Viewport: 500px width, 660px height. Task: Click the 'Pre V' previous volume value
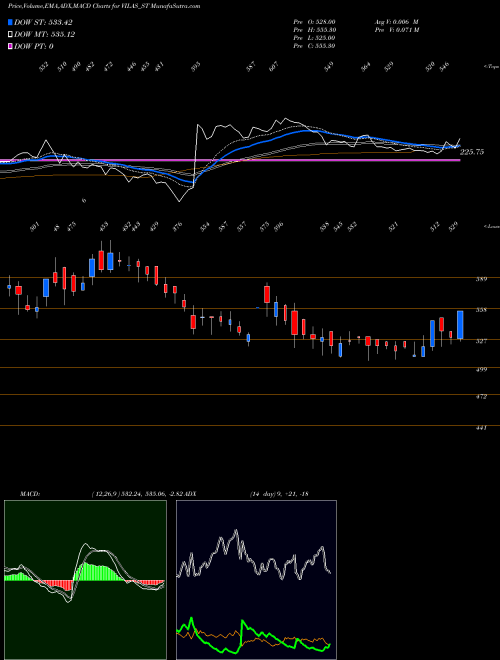tap(396, 29)
